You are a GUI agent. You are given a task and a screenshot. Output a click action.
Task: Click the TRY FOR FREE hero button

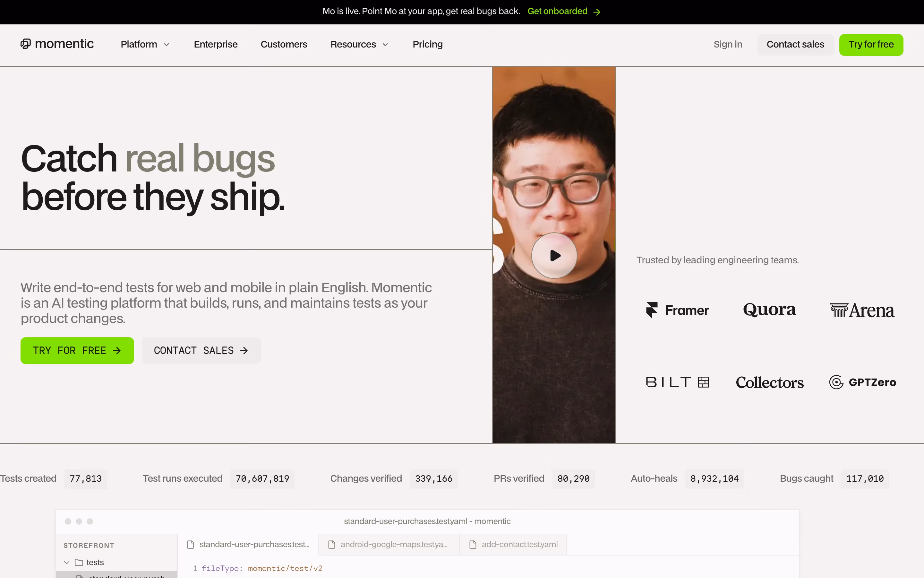pos(77,351)
